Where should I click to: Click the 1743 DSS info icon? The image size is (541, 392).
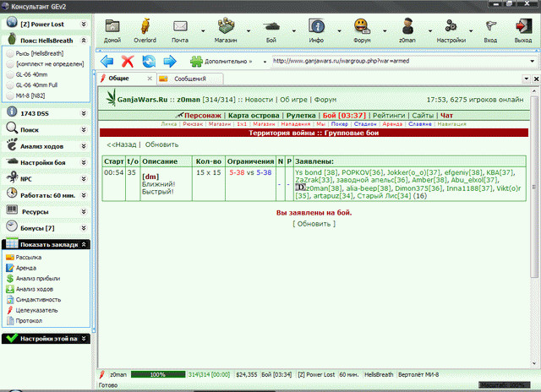12,112
